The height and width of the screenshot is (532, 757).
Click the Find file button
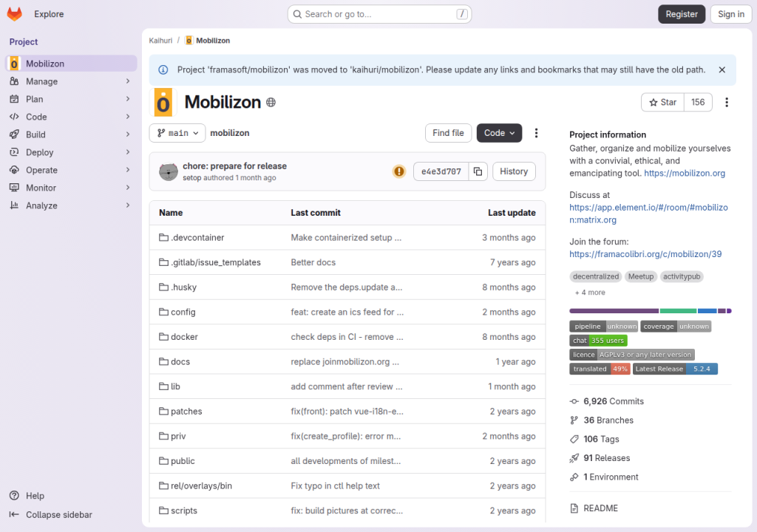tap(448, 133)
